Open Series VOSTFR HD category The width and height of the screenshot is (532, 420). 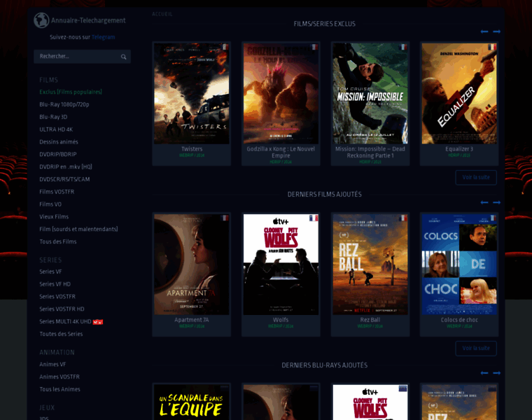click(62, 309)
